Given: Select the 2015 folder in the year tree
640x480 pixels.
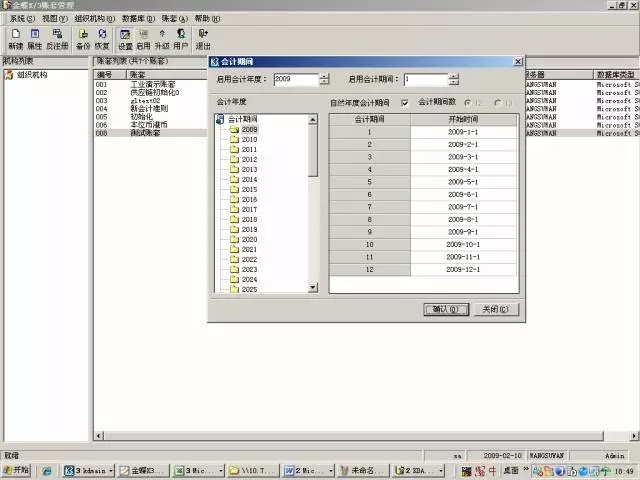Looking at the screenshot, I should click(244, 189).
